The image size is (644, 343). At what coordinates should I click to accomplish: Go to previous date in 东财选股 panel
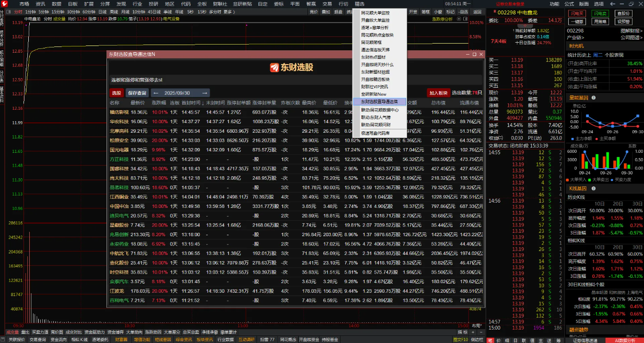click(156, 93)
